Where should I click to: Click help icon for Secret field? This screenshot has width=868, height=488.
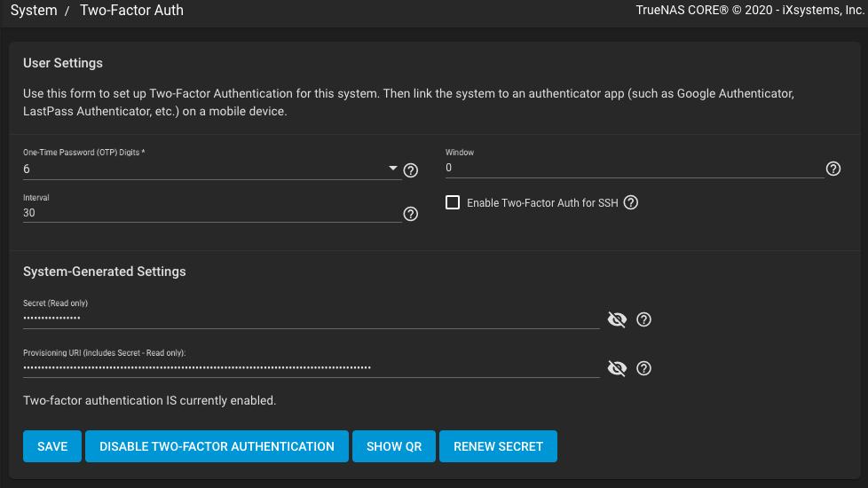[x=644, y=319]
